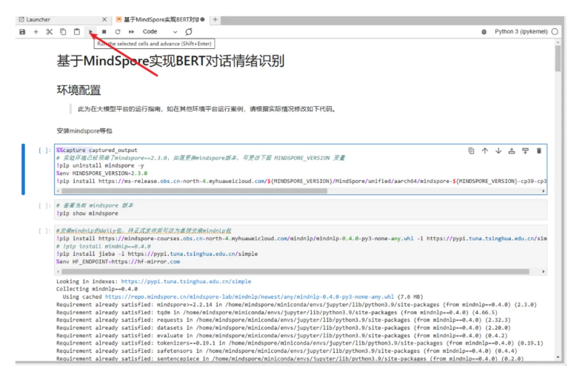This screenshot has width=588, height=367.
Task: Cut the selected cell with scissors icon
Action: coord(50,32)
